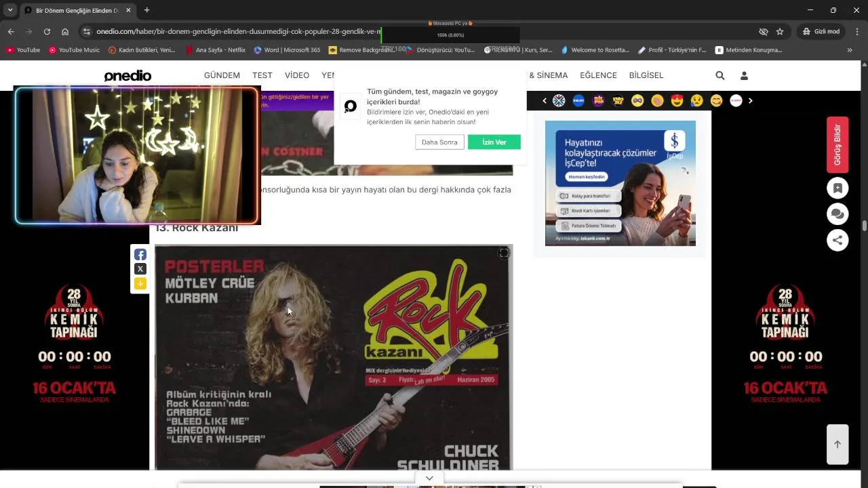The width and height of the screenshot is (868, 488).
Task: Open the VİDEO menu
Action: [297, 75]
